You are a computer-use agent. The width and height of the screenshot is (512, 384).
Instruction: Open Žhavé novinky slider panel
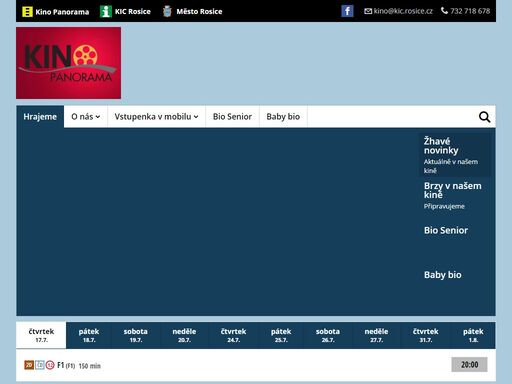(454, 155)
